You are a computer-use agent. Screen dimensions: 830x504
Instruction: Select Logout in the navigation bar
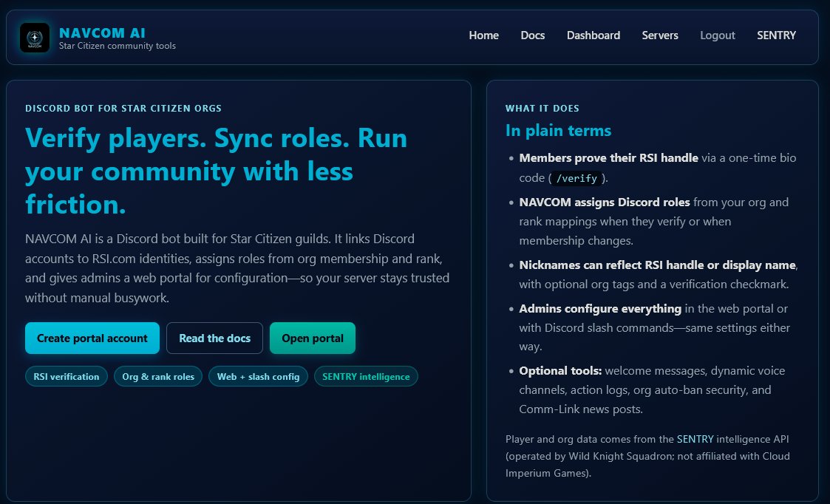tap(717, 35)
